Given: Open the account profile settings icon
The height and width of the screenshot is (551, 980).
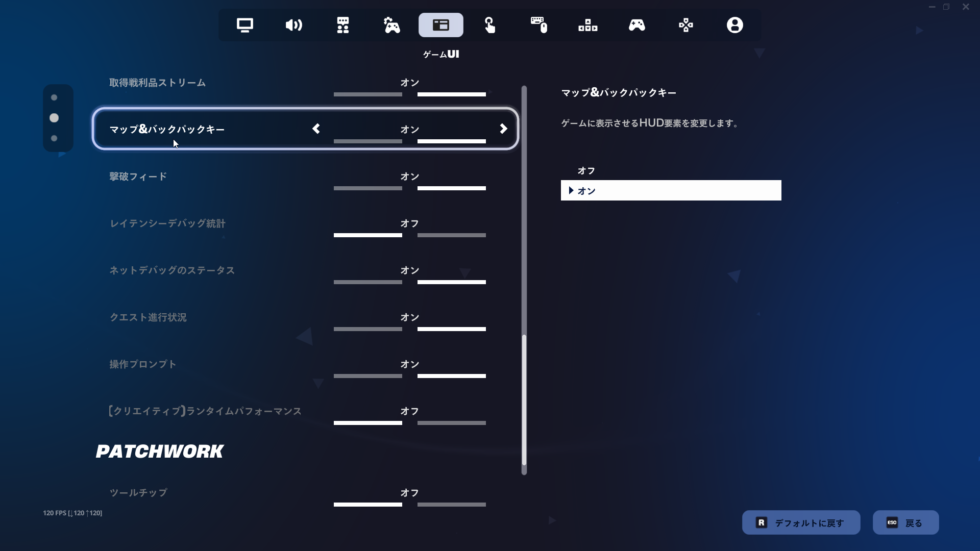Looking at the screenshot, I should (x=734, y=25).
